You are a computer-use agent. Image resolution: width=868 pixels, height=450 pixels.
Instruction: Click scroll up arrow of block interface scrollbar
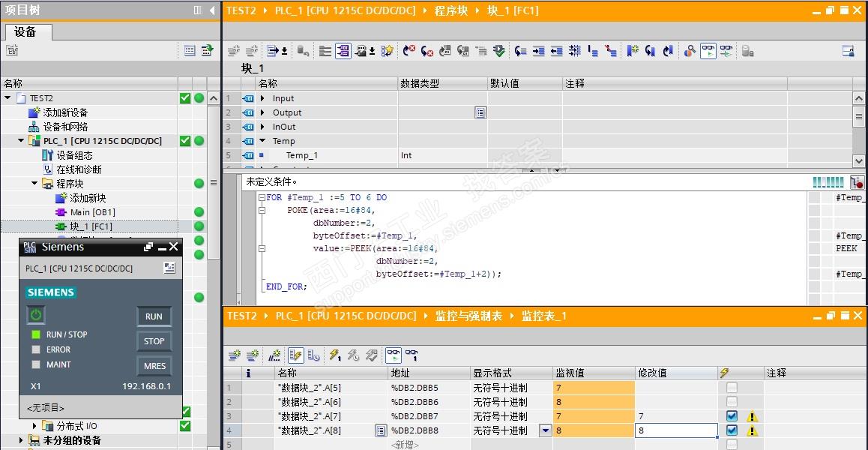click(858, 99)
